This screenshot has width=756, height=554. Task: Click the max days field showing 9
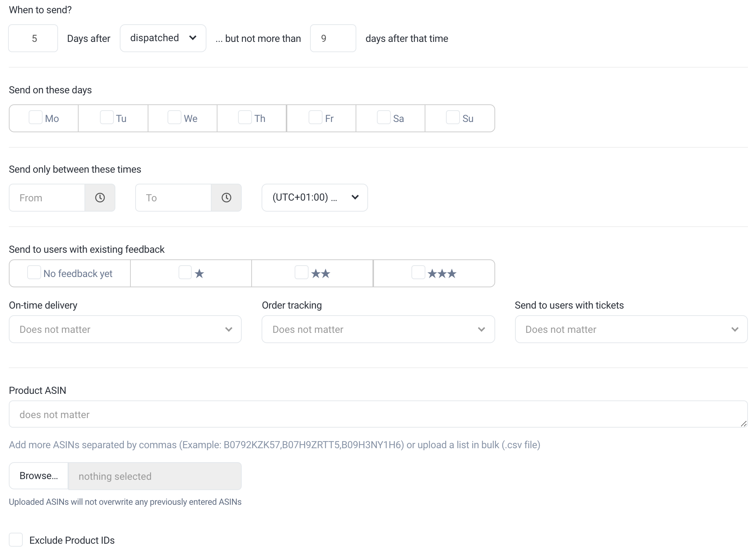pos(333,38)
